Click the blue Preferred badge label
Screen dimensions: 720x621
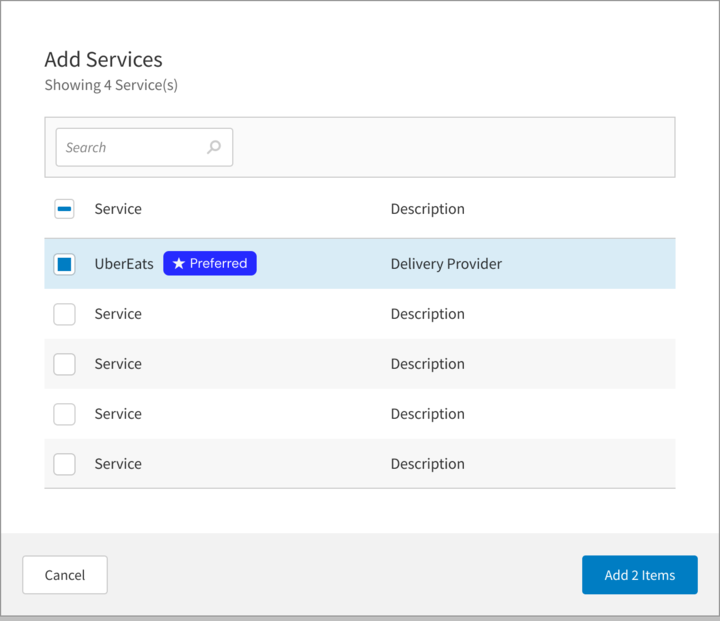click(210, 264)
